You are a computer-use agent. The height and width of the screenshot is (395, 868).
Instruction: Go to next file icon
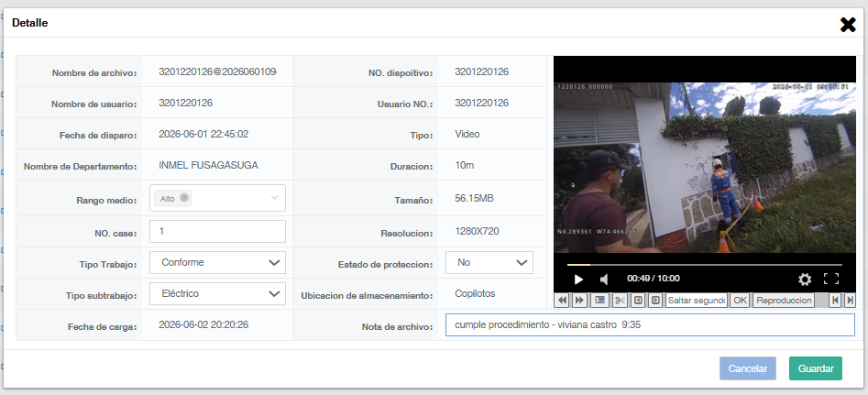[850, 301]
